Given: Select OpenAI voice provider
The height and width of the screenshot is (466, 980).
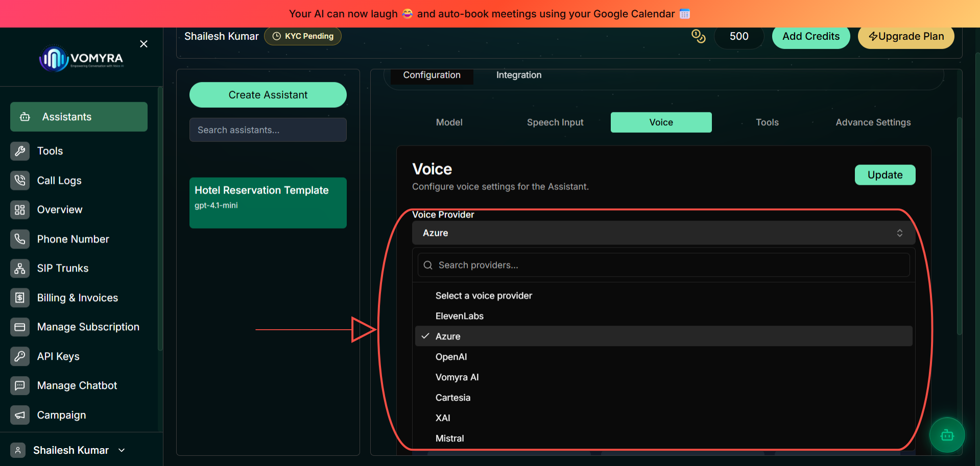Looking at the screenshot, I should pos(663,357).
